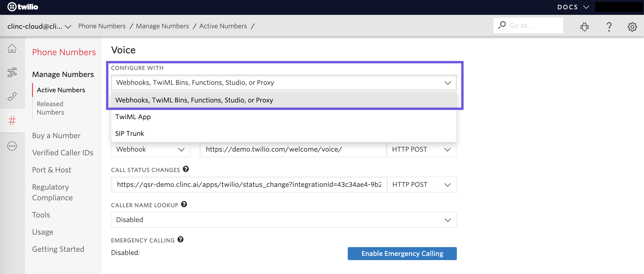Viewport: 644px width, 274px height.
Task: Expand the clinc-cloud account switcher
Action: coord(39,26)
